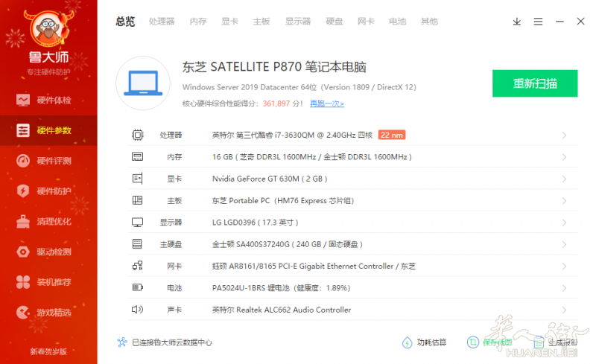Click the 361,897 score value
This screenshot has height=364, width=596.
pos(276,103)
